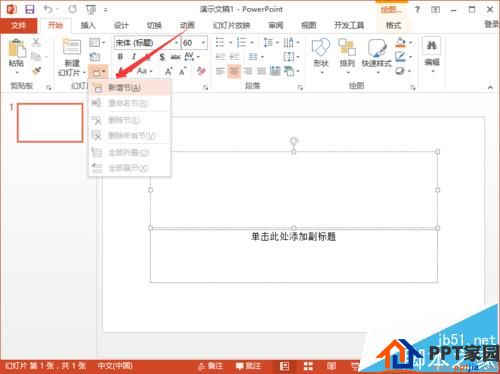Click the Copy icon under the scissors
Image resolution: width=500 pixels, height=374 pixels.
coord(36,57)
